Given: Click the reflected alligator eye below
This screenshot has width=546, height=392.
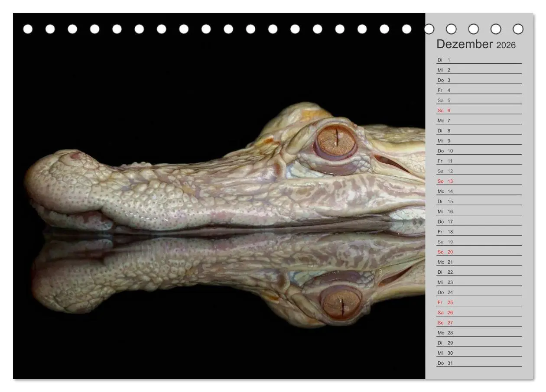Looking at the screenshot, I should click(x=341, y=302).
